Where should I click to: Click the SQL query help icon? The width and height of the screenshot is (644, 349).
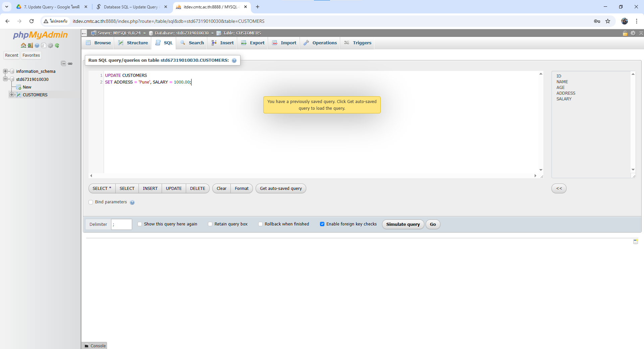tap(234, 60)
